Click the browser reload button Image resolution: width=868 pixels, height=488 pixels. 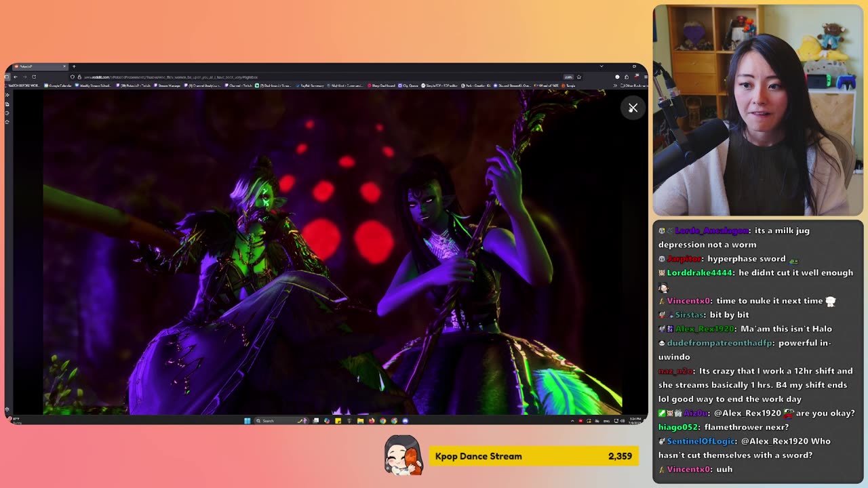[x=34, y=77]
